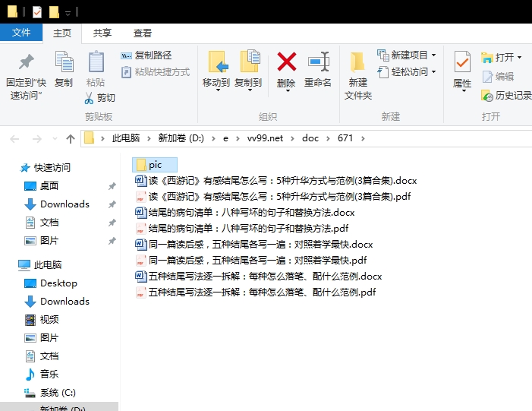Click the Rename (重命名) icon
The height and width of the screenshot is (411, 532).
click(318, 62)
